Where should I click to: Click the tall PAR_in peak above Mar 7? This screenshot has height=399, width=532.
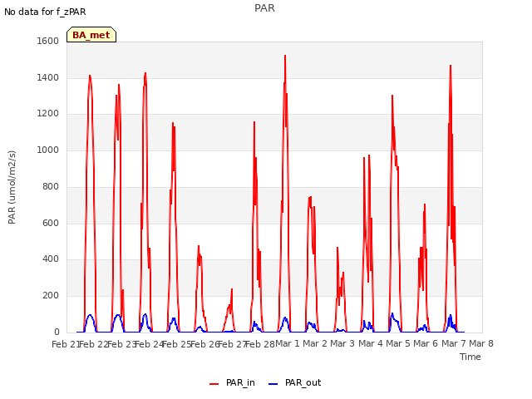tap(451, 66)
